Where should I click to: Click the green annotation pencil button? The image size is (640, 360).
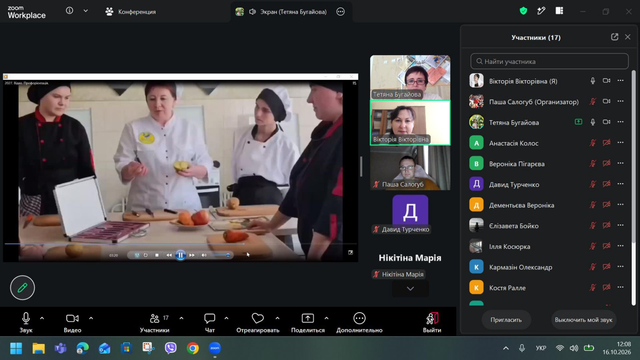point(22,288)
